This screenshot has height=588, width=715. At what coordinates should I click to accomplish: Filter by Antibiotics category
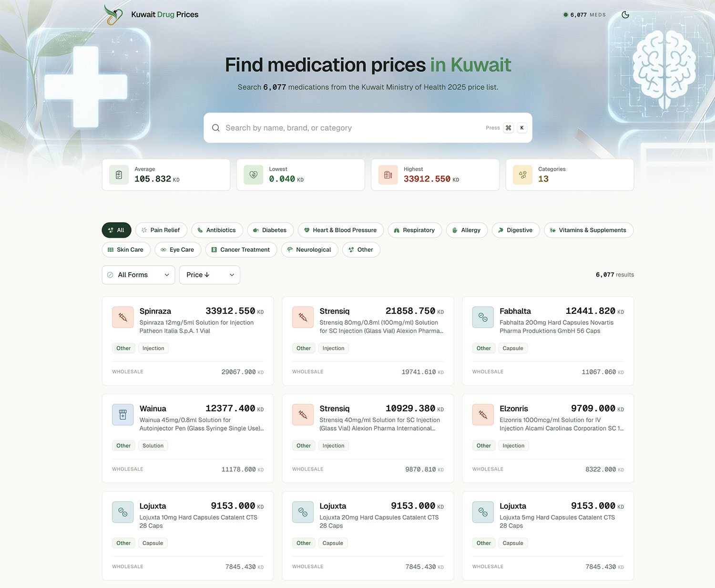coord(217,230)
